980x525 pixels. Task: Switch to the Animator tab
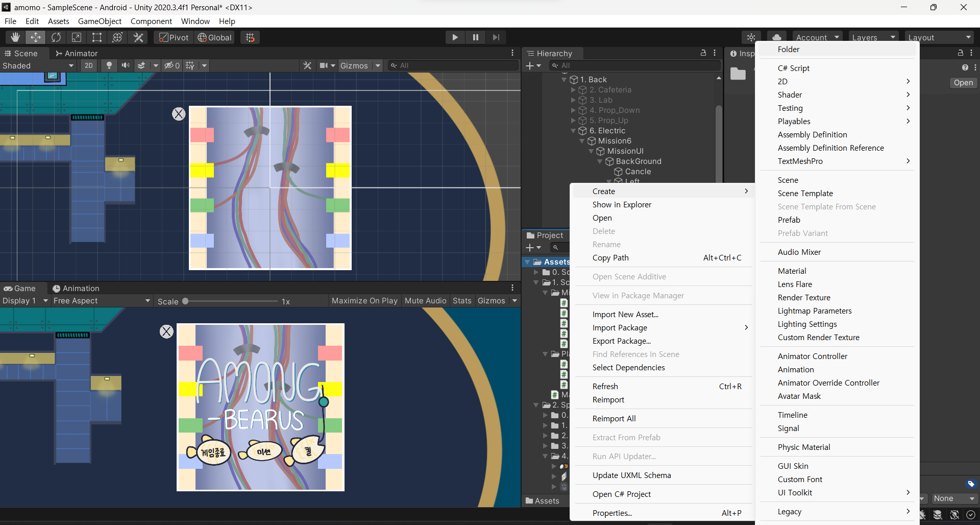tap(77, 53)
